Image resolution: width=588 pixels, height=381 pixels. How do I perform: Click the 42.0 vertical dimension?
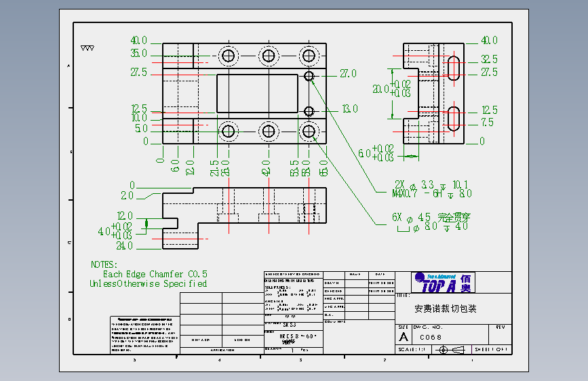[265, 168]
